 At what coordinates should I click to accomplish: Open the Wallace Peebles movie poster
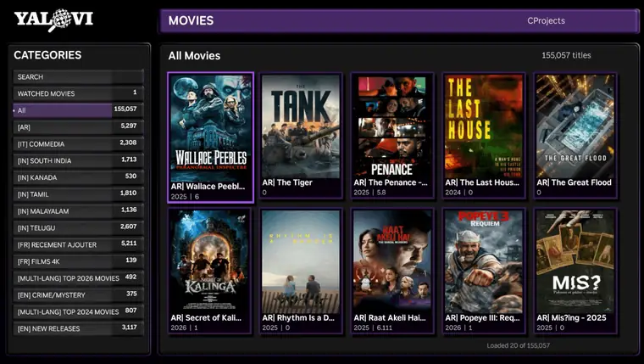pyautogui.click(x=210, y=126)
